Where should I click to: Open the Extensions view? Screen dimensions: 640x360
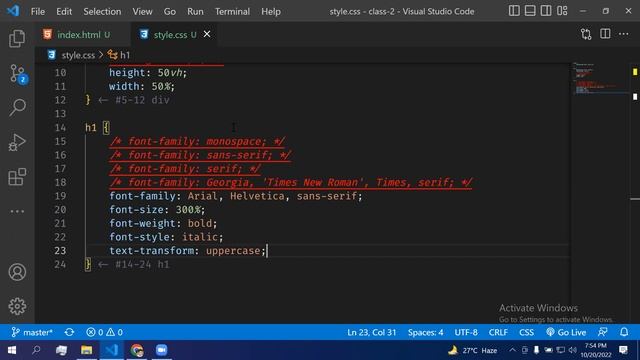click(17, 177)
